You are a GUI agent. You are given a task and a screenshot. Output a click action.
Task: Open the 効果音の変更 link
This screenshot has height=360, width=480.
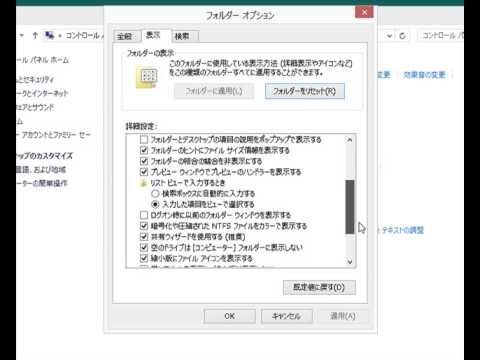point(425,75)
